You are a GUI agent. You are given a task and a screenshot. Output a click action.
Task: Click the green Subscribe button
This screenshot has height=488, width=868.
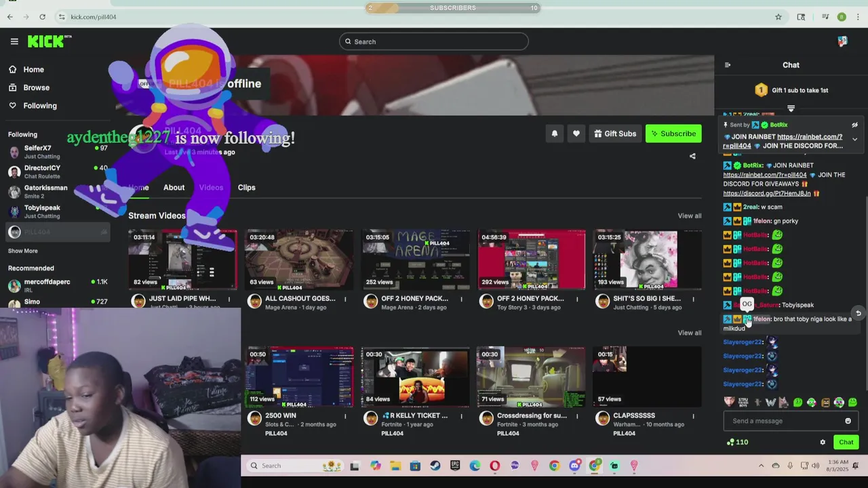coord(673,134)
